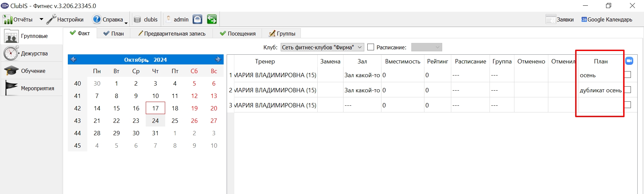Go to next month in calendar
The height and width of the screenshot is (194, 644).
[218, 59]
